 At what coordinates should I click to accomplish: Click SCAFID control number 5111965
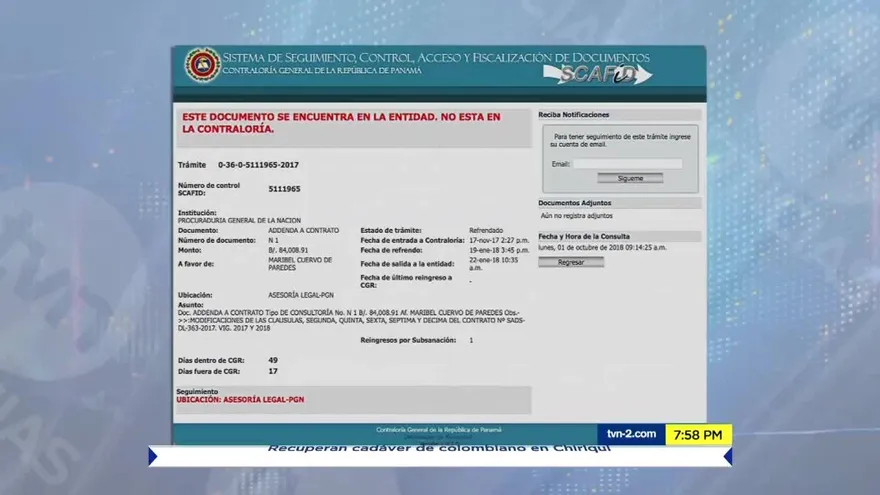(284, 189)
